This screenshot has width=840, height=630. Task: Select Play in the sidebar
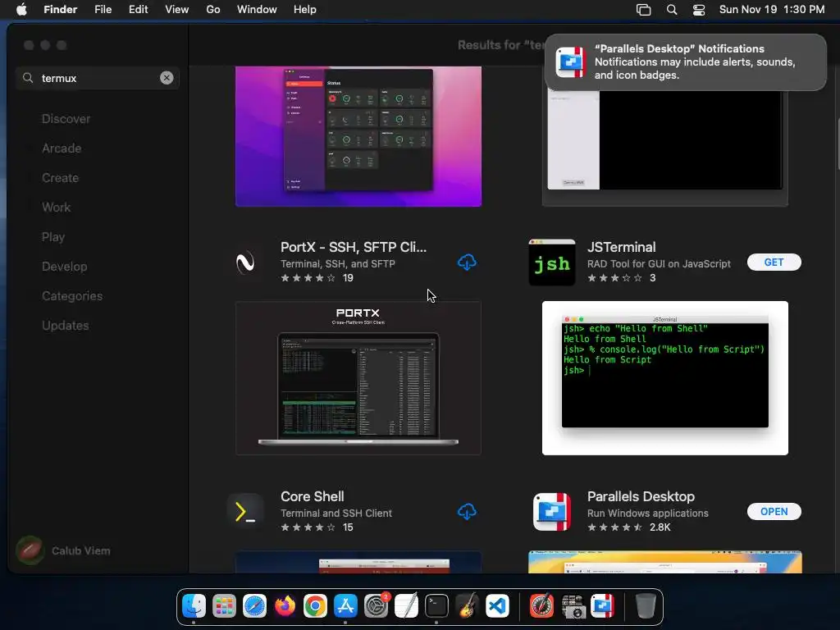pos(53,237)
